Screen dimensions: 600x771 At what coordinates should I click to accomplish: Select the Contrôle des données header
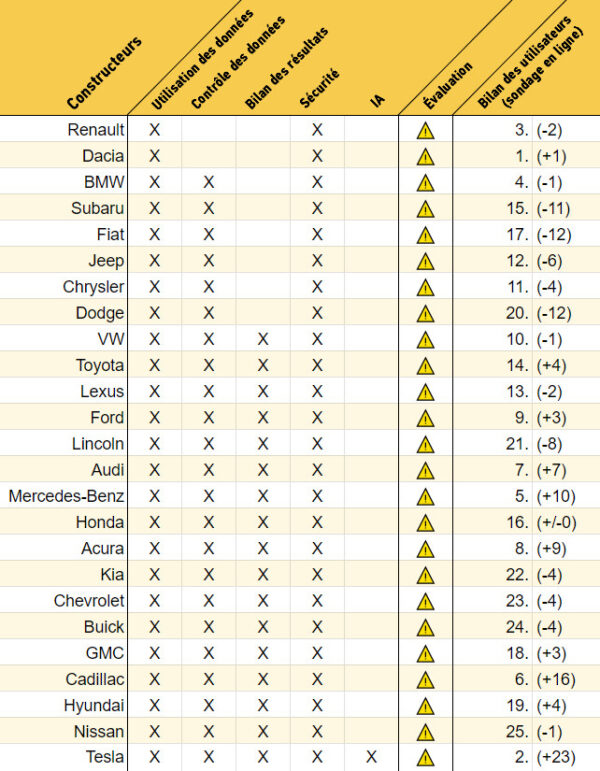[x=237, y=62]
